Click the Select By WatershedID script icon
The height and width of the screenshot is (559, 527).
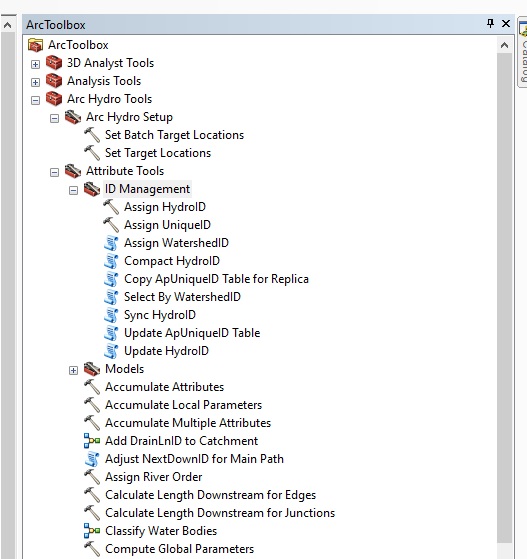pos(111,297)
